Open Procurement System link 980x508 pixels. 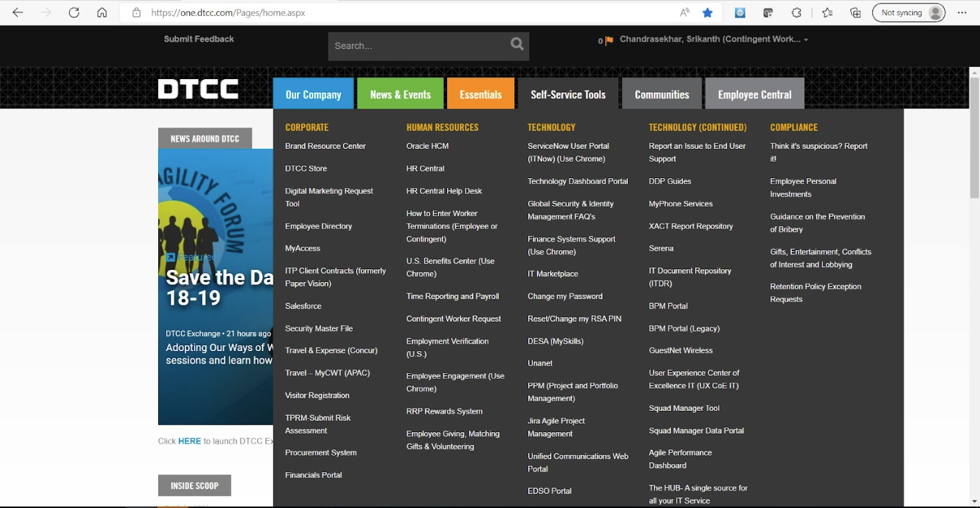click(x=321, y=453)
